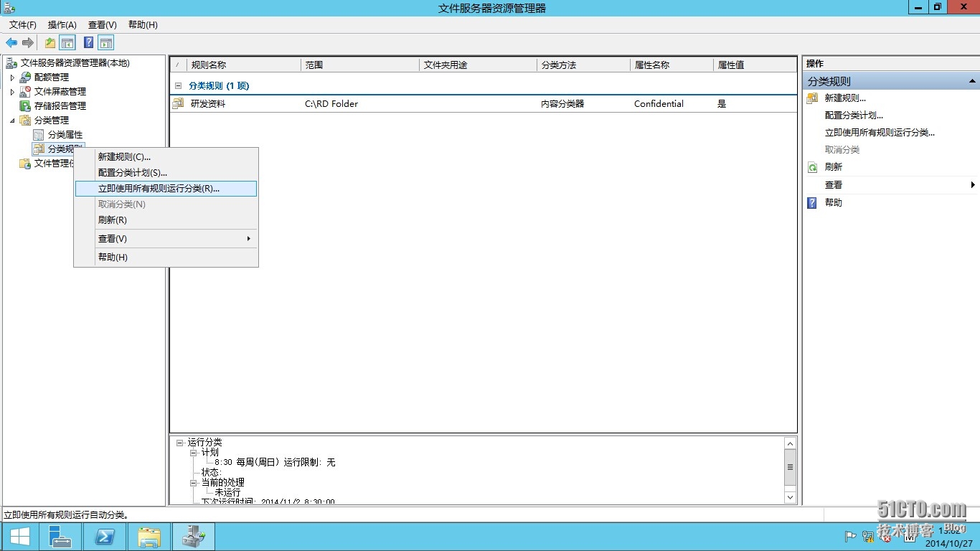Click 帮助 in actions pane
The image size is (980, 551).
coord(834,203)
